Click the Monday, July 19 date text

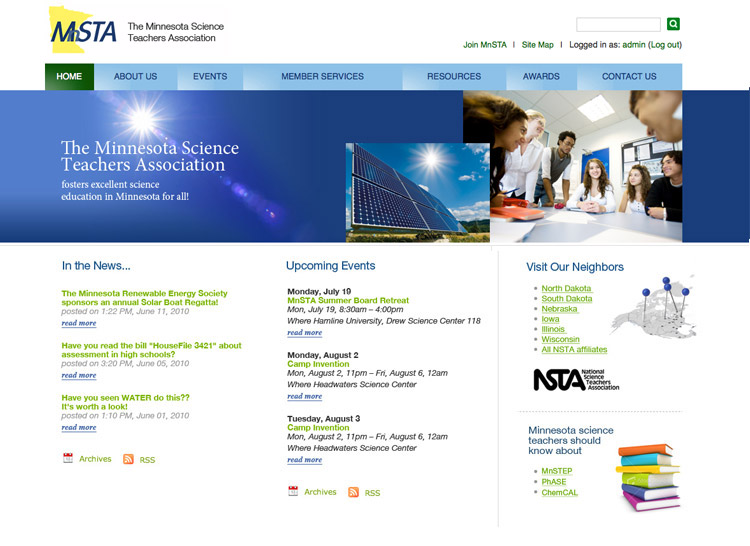(x=319, y=291)
